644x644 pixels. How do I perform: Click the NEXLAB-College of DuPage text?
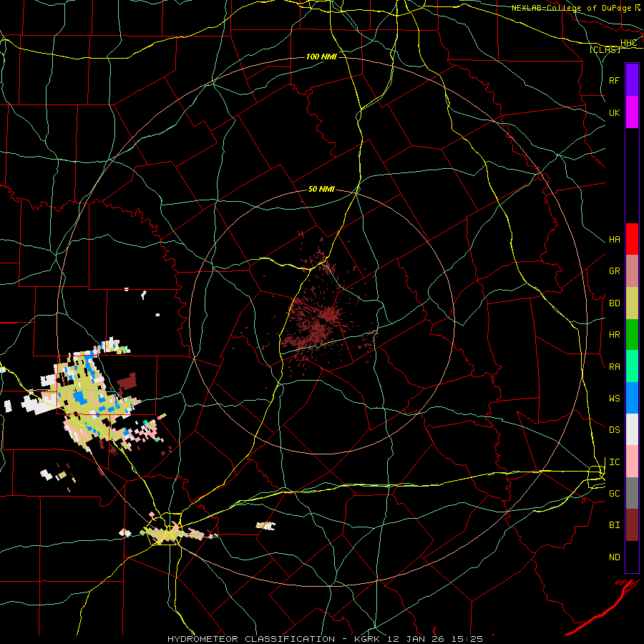pos(572,8)
